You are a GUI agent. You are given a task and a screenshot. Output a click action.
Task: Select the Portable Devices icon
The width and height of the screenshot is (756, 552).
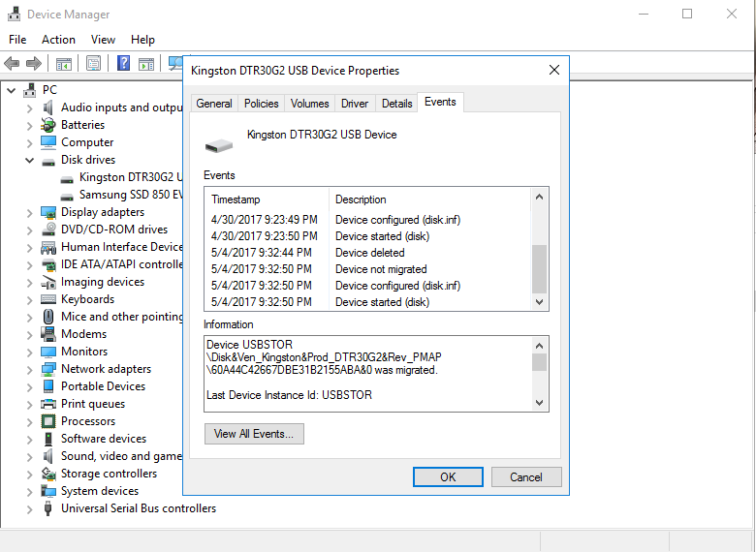tap(48, 386)
